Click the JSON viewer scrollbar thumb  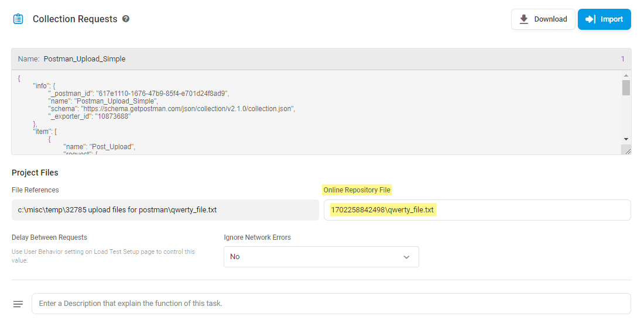coord(626,88)
